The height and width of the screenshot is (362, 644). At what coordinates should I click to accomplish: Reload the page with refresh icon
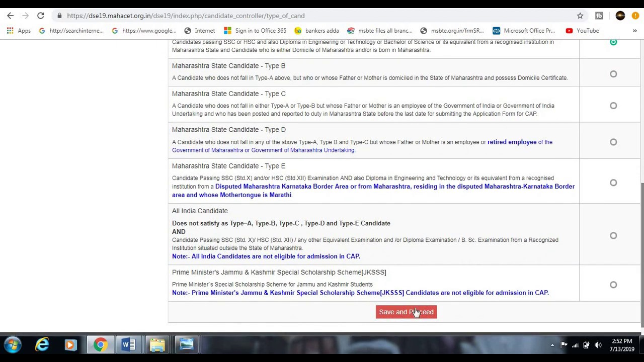tap(41, 16)
